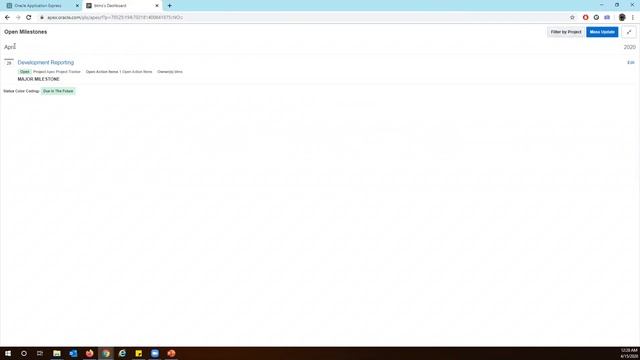The width and height of the screenshot is (640, 360).
Task: Click the Filter by Project button
Action: [566, 32]
